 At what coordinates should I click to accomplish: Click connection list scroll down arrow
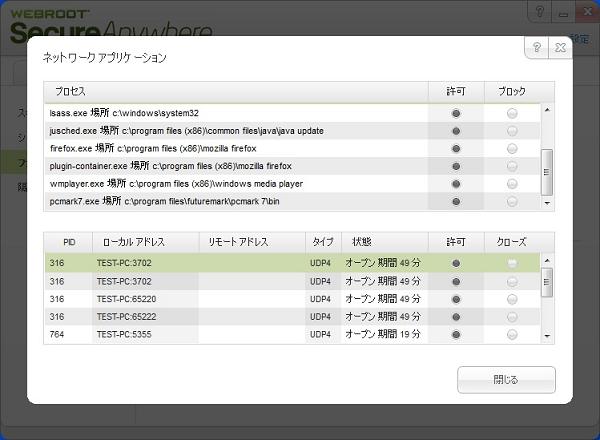[547, 336]
